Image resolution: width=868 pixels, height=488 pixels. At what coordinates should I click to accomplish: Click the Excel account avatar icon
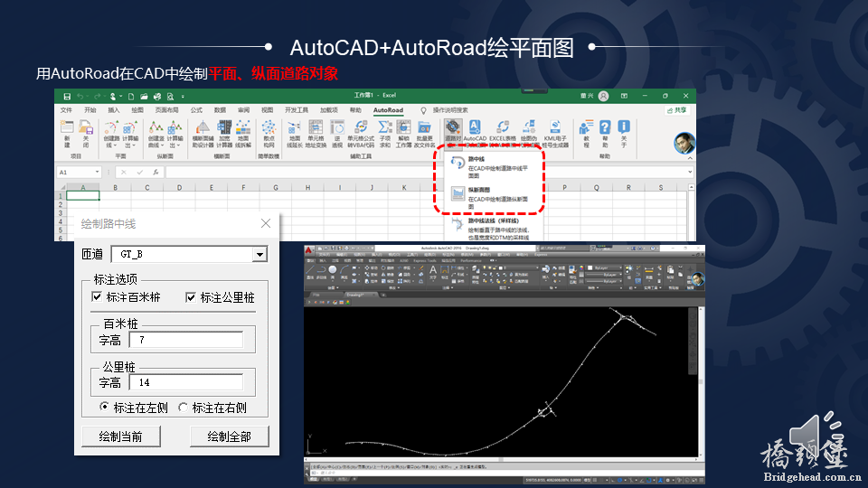(x=603, y=97)
